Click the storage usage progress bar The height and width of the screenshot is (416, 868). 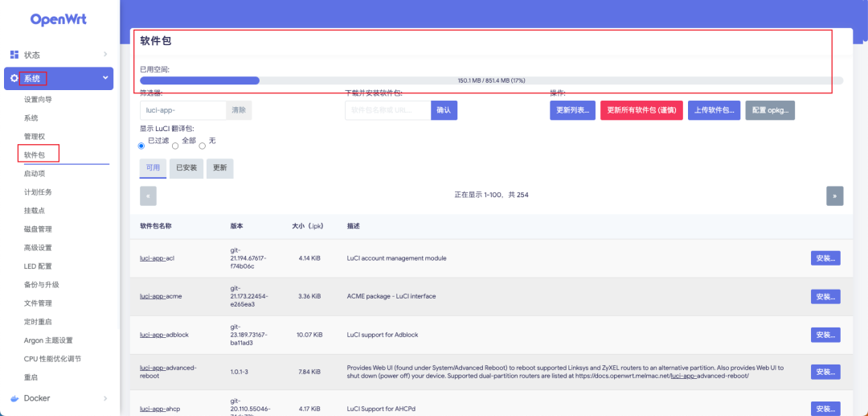pyautogui.click(x=492, y=80)
